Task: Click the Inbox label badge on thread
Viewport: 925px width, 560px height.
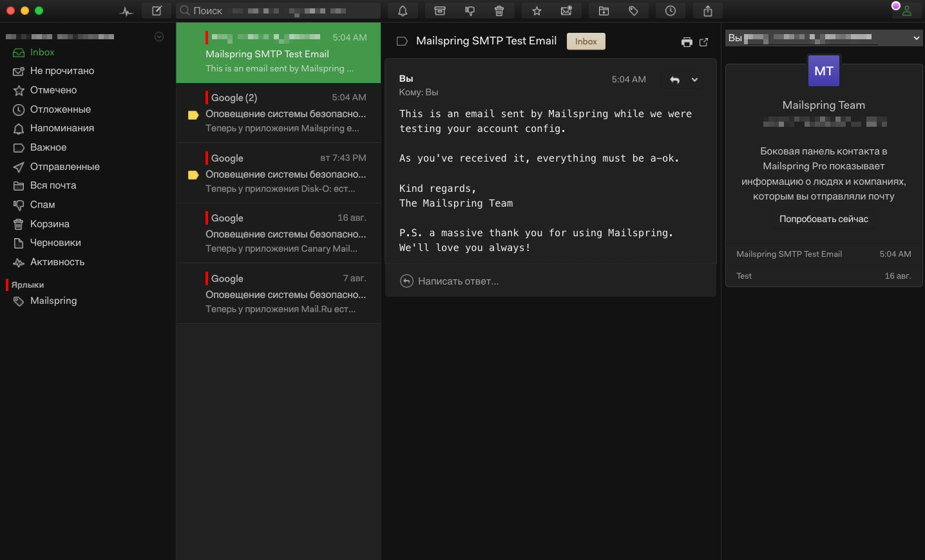Action: click(586, 41)
